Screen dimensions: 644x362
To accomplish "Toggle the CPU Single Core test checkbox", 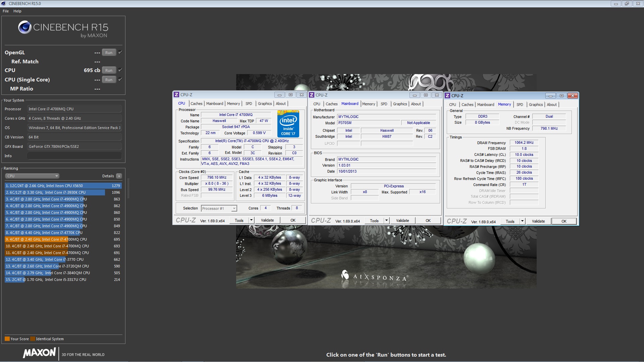I will 120,79.
